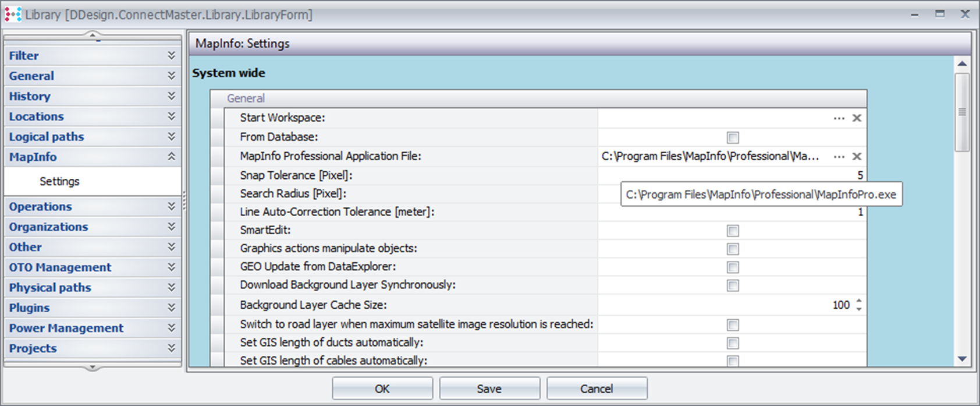Image resolution: width=980 pixels, height=406 pixels.
Task: Click the settings scrollbar up arrow
Action: pos(963,63)
